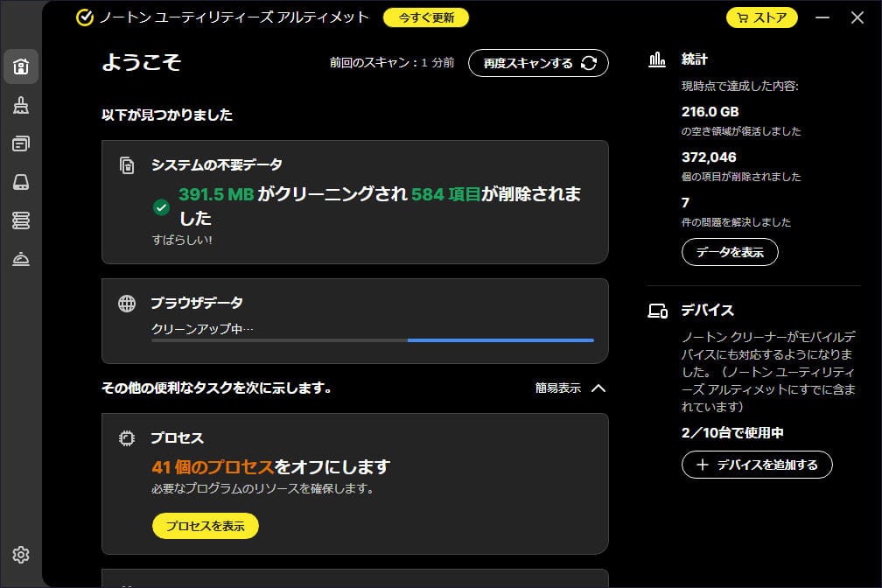This screenshot has height=588, width=882.
Task: Open Settings with the gear icon
Action: 20,554
